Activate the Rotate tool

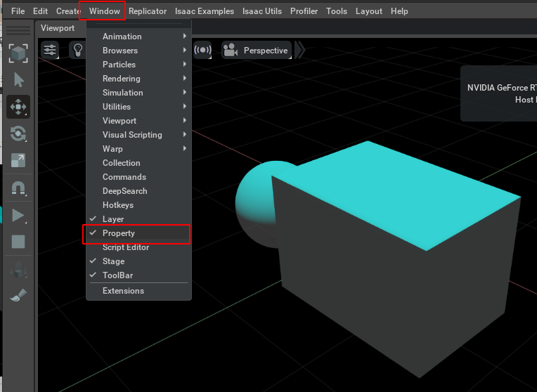(x=18, y=133)
